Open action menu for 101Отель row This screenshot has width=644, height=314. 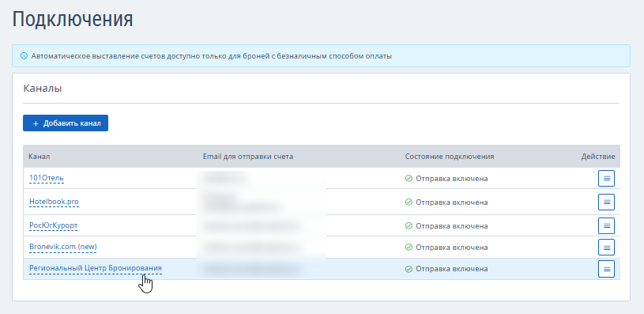(606, 179)
